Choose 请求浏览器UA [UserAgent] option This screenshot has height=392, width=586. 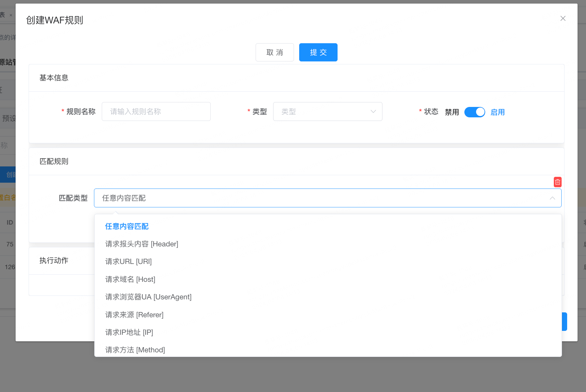coord(148,297)
